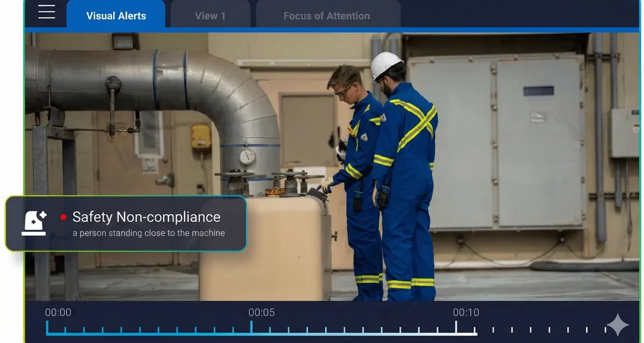Seek to the 00:05 timeline label

point(261,312)
